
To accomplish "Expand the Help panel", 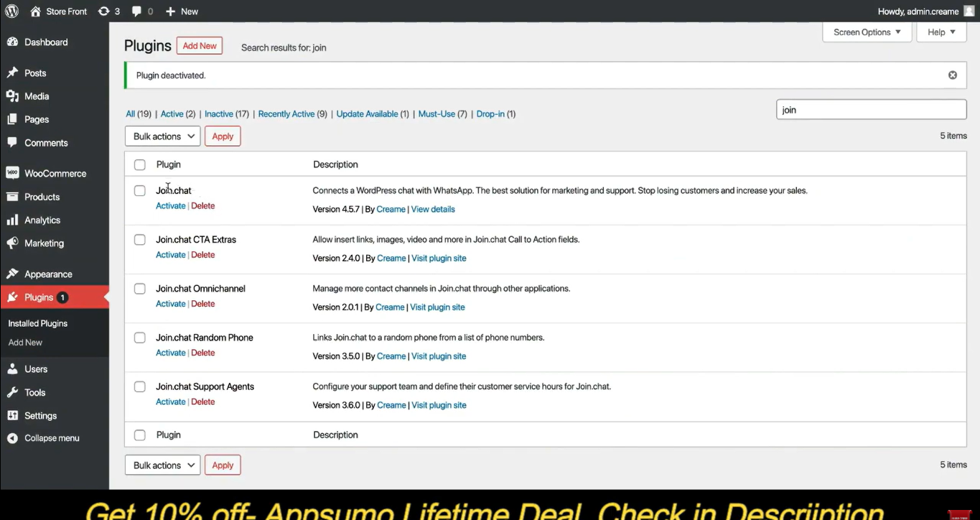I will (941, 32).
